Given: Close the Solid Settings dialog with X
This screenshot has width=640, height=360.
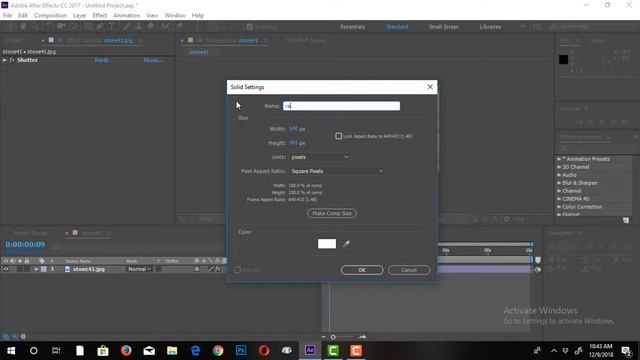Looking at the screenshot, I should pos(430,87).
